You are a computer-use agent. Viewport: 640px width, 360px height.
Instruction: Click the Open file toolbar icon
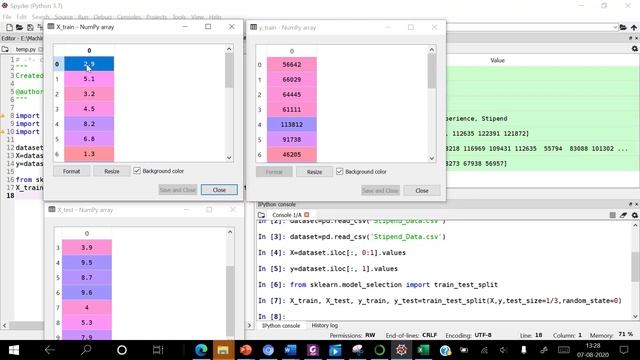(19, 27)
